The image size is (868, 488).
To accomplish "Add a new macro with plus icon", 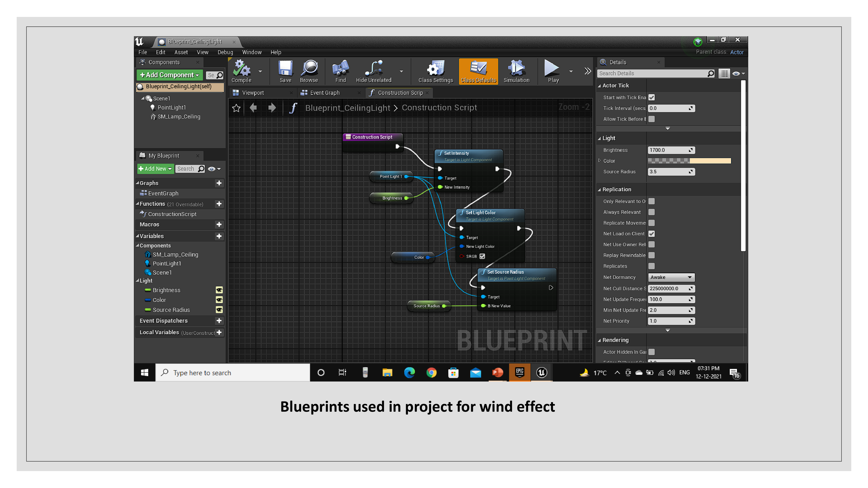I will click(219, 224).
